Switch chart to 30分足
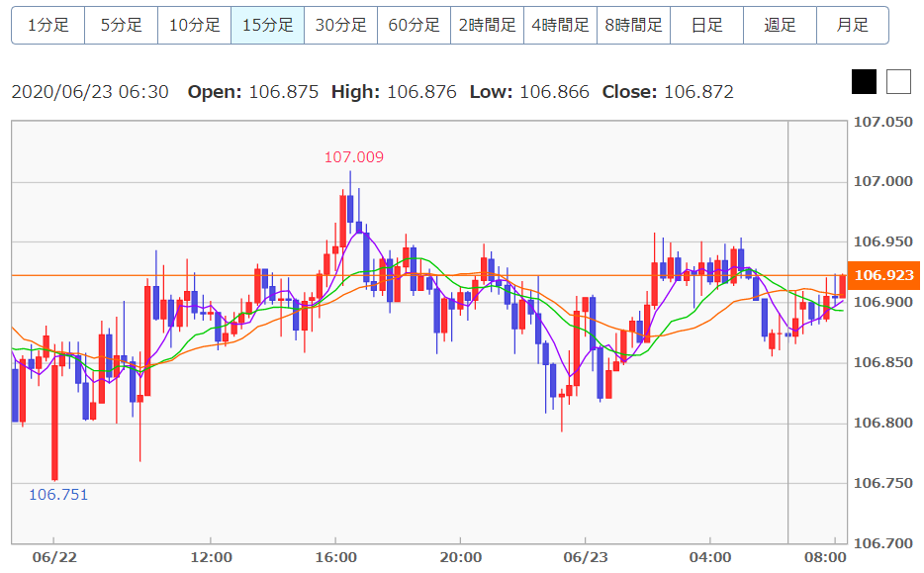Screen dimensions: 924x573 coord(340,26)
